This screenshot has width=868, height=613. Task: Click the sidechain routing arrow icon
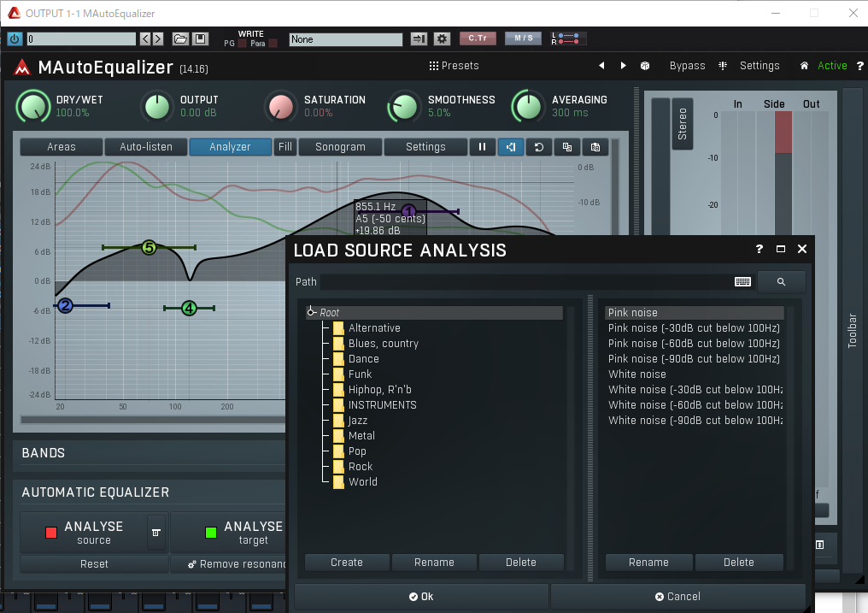[x=419, y=38]
